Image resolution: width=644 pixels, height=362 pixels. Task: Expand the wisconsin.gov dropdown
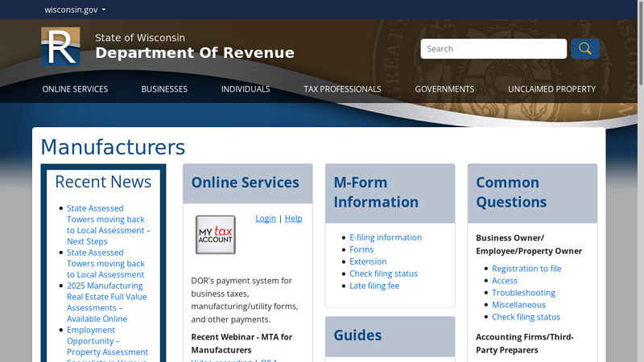point(75,10)
